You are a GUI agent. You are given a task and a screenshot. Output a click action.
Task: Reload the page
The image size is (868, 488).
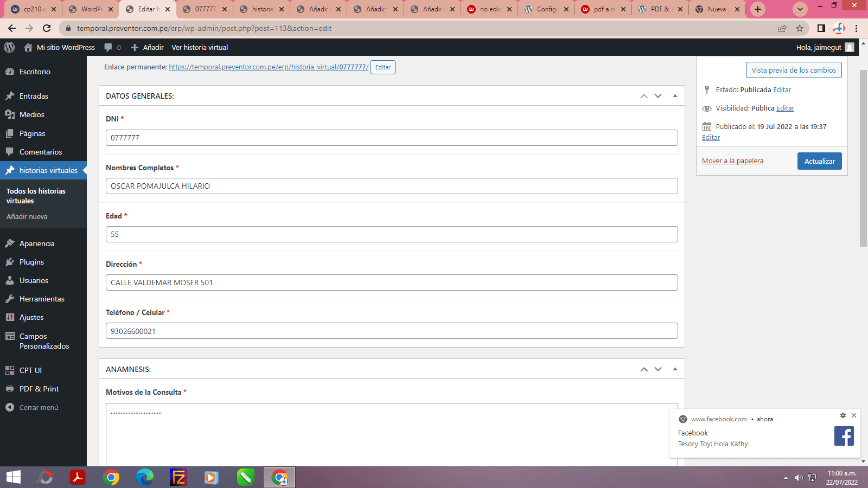[47, 28]
